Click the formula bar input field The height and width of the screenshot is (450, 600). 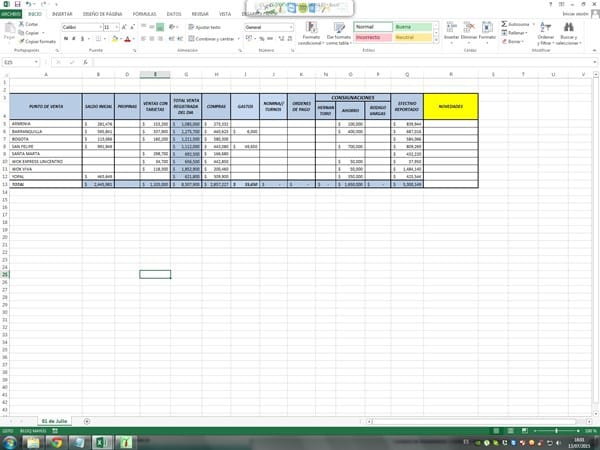[342, 62]
